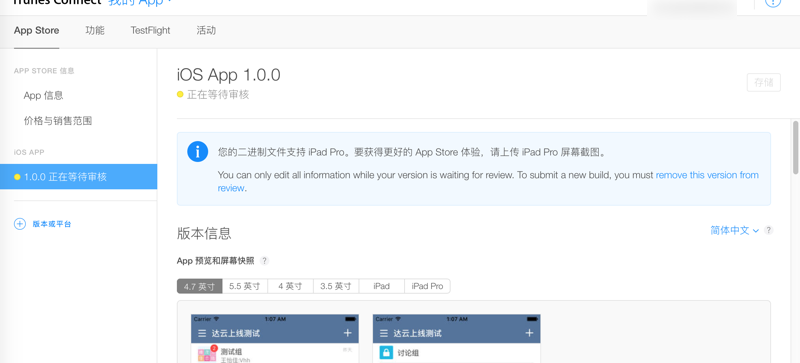Click hamburger menu icon in first screenshot
The height and width of the screenshot is (363, 800).
202,333
